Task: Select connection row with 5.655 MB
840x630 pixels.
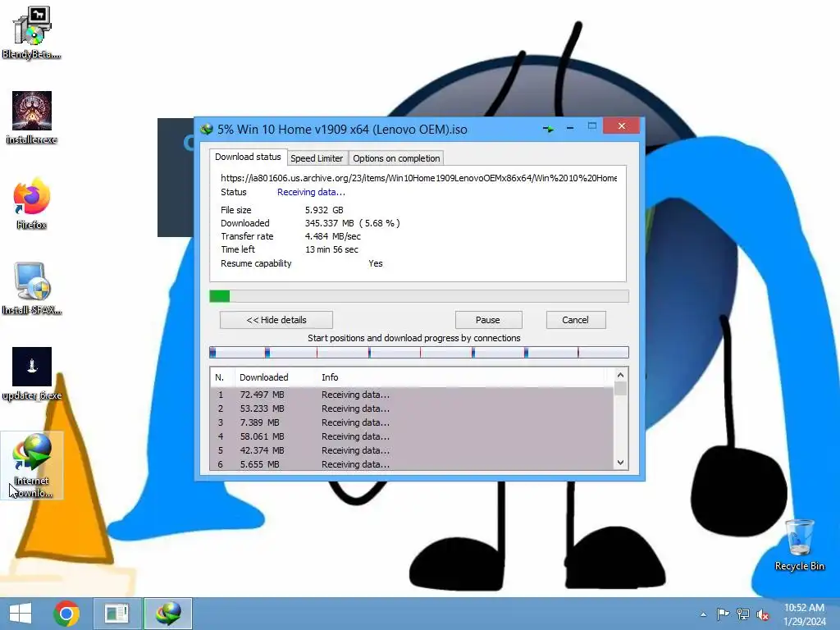Action: tap(412, 464)
